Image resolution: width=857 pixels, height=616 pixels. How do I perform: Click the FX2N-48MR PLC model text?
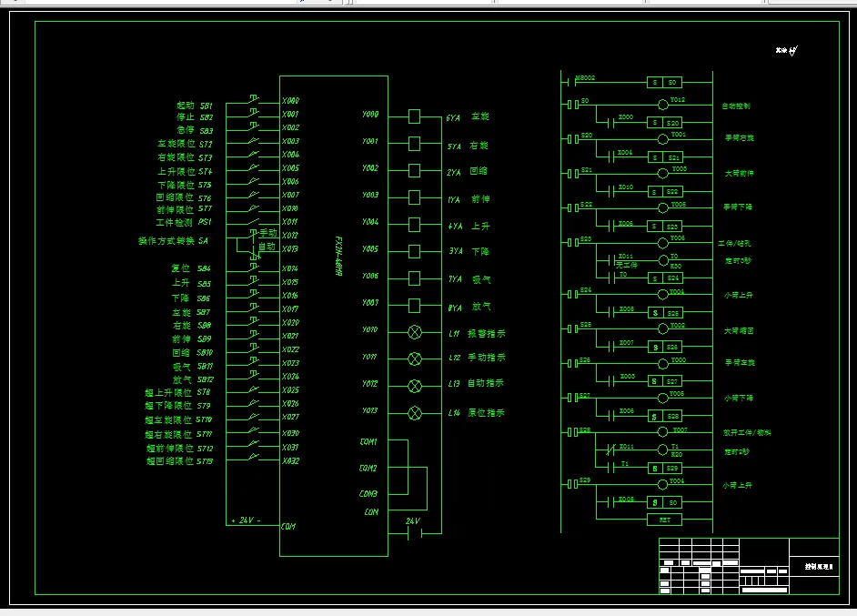pos(338,256)
